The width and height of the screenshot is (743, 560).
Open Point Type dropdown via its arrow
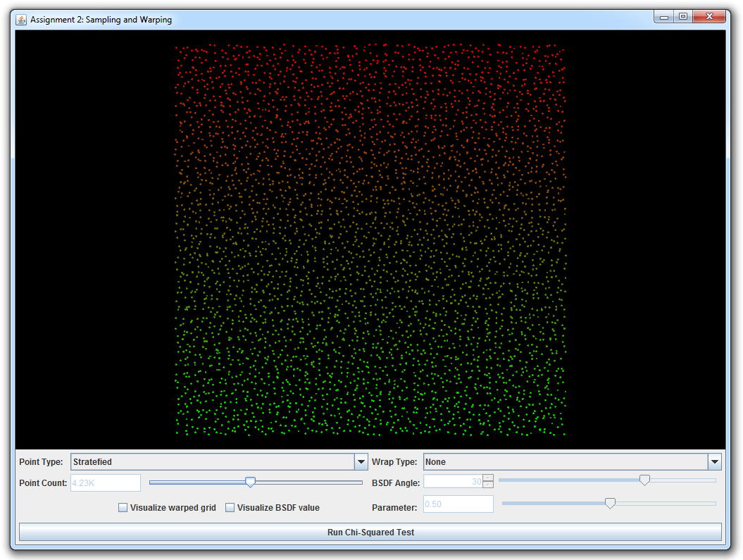point(362,462)
